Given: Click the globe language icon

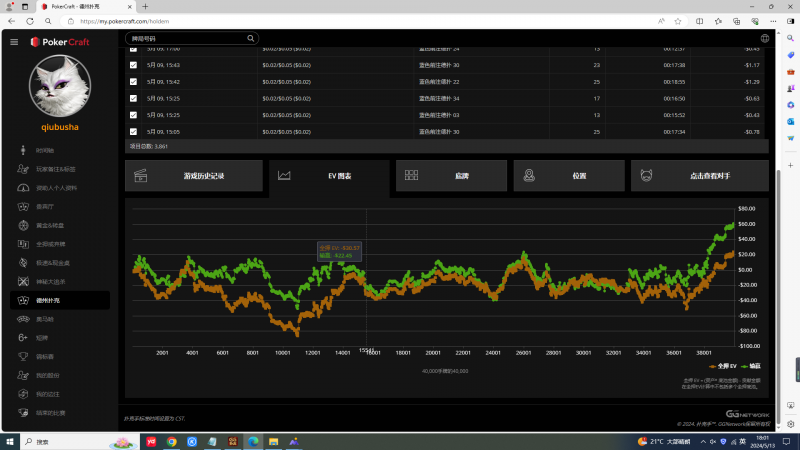Looking at the screenshot, I should 764,38.
